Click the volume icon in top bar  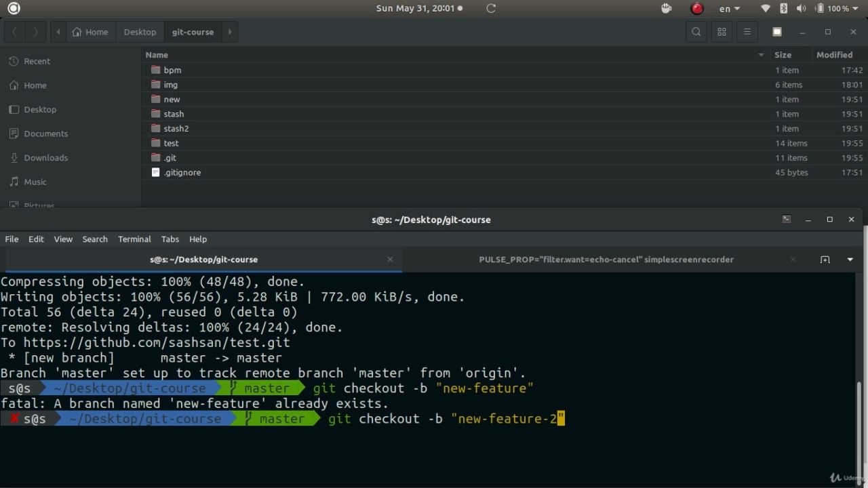click(801, 8)
